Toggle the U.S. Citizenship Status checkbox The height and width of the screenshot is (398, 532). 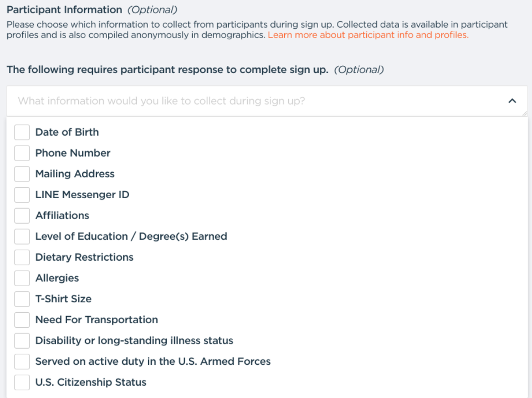[22, 383]
